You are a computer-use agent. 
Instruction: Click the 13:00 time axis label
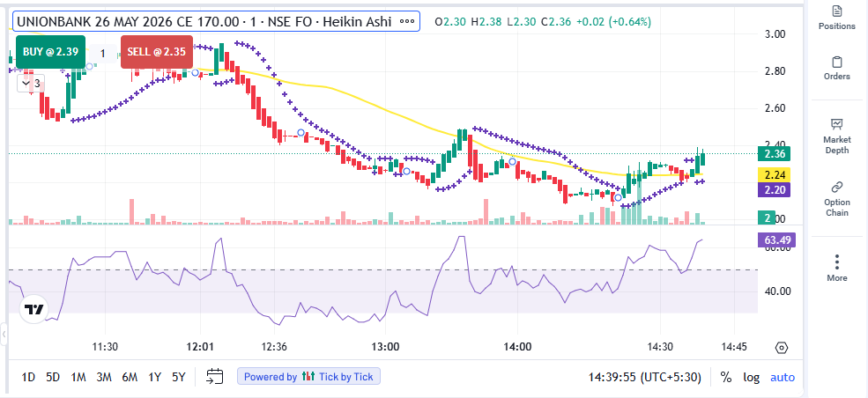point(386,347)
